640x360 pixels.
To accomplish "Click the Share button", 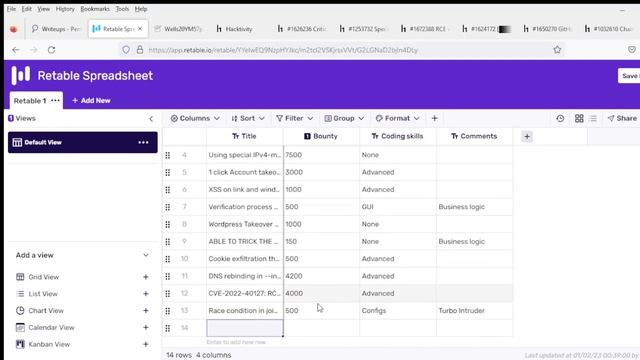I will coord(622,118).
